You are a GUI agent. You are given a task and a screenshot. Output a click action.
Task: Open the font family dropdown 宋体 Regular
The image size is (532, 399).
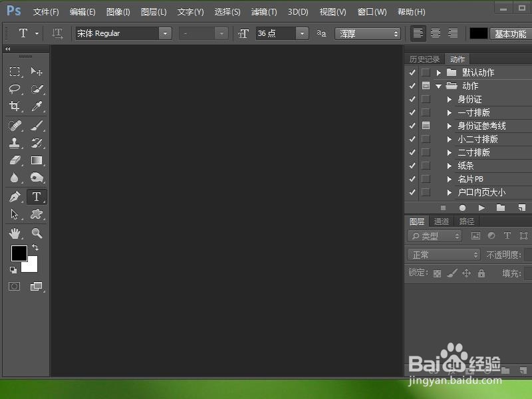[165, 34]
